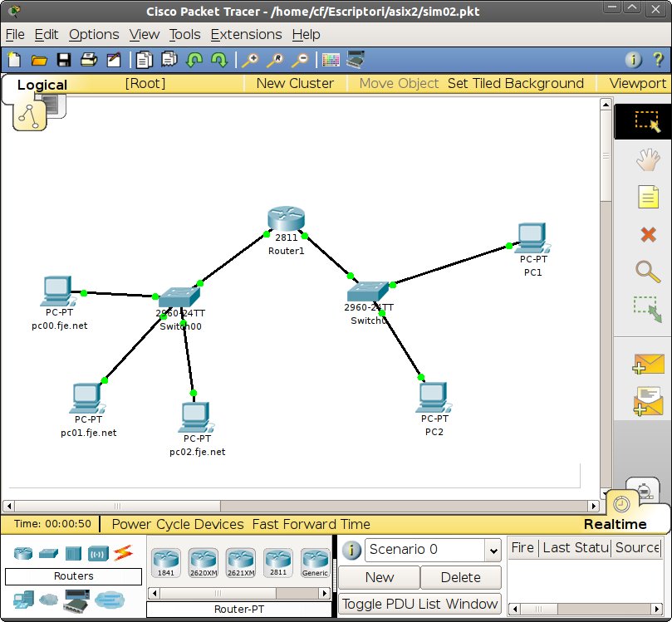Reset zoom with the magnifier R icon
672x622 pixels.
pyautogui.click(x=275, y=60)
